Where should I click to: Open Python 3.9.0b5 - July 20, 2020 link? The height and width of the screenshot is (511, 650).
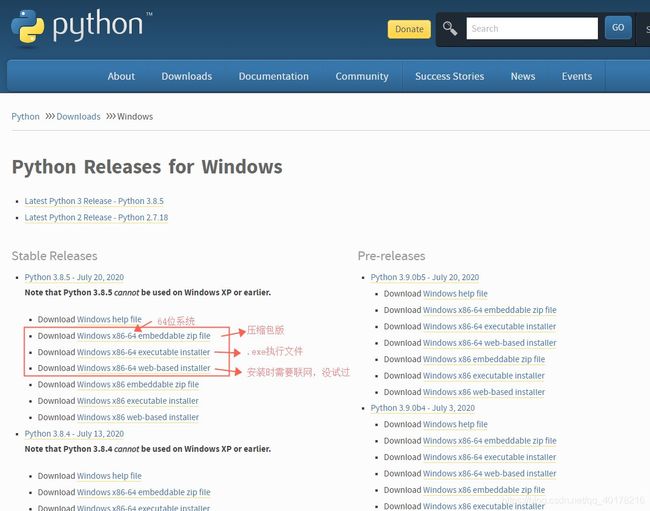coord(425,277)
